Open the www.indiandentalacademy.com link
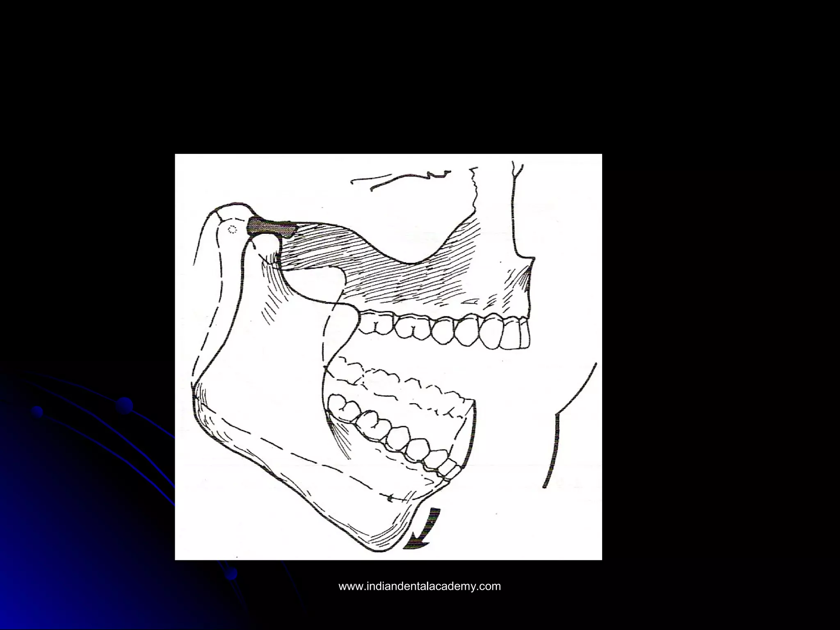840x630 pixels. [x=420, y=587]
